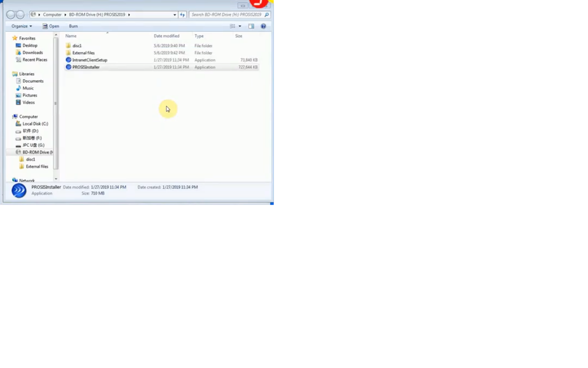Click File folder type cell of External files

(x=203, y=53)
